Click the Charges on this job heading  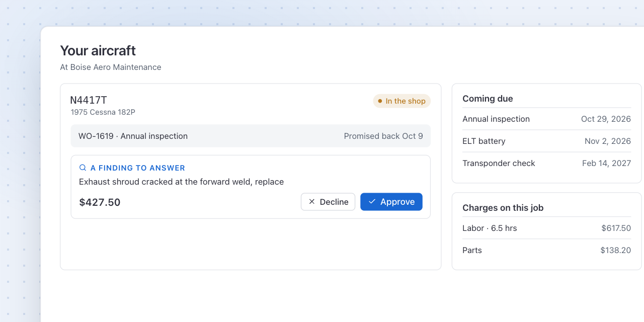pyautogui.click(x=503, y=208)
